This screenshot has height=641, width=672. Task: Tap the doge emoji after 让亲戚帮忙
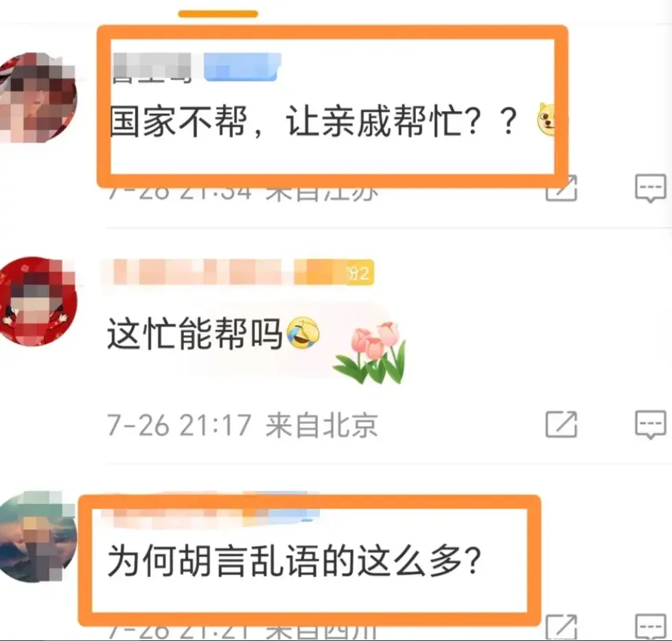pyautogui.click(x=546, y=120)
